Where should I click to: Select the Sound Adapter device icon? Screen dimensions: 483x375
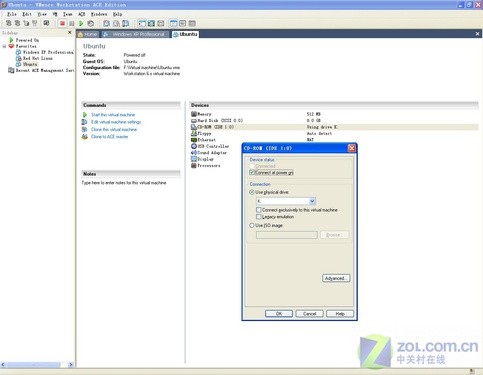194,153
